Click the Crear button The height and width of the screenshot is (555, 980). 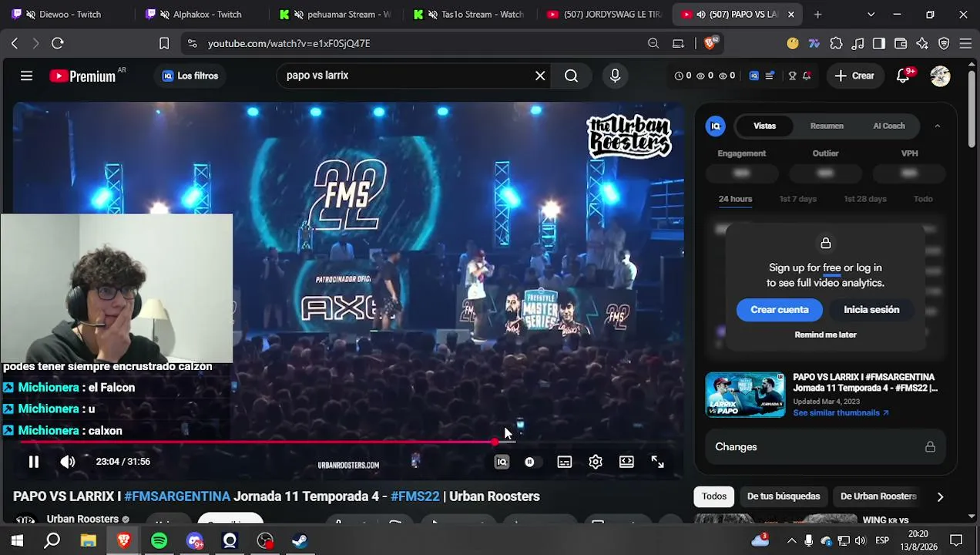[x=854, y=76]
